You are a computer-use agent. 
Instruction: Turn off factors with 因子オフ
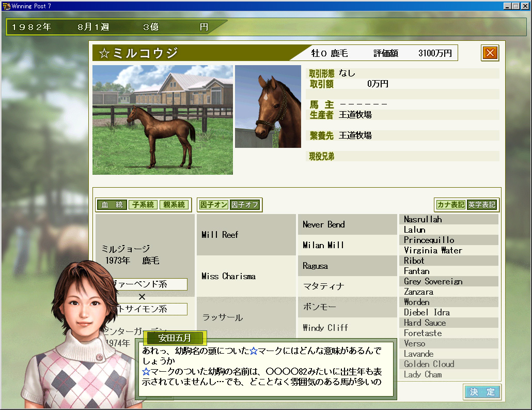click(245, 205)
